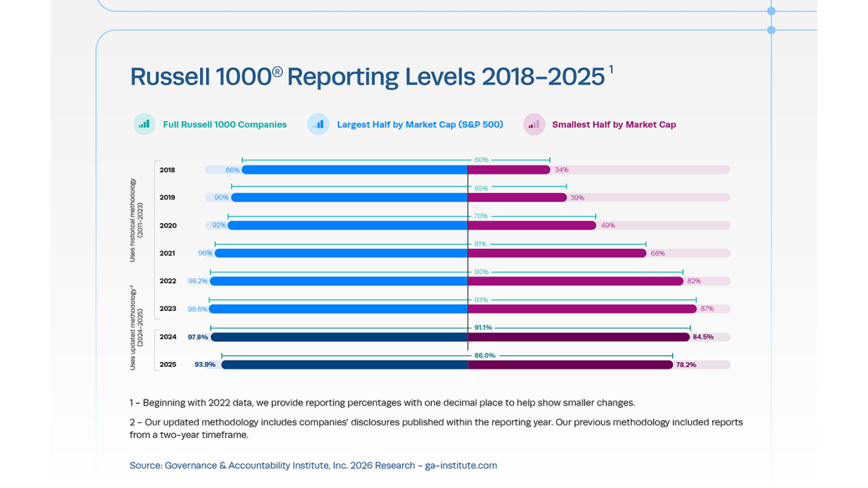Click the 92% value for 2020

point(219,226)
